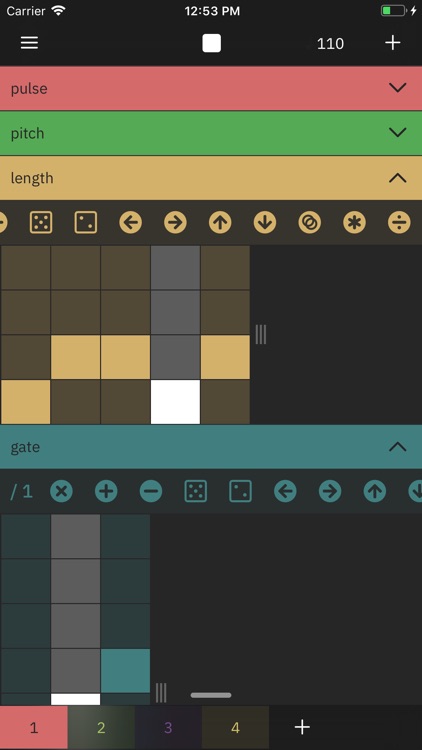Tap the stop playback button
The height and width of the screenshot is (750, 422).
[211, 44]
